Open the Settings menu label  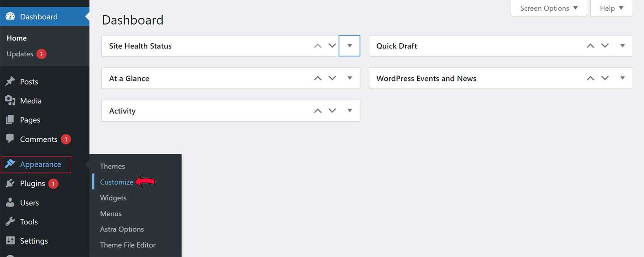[x=34, y=241]
